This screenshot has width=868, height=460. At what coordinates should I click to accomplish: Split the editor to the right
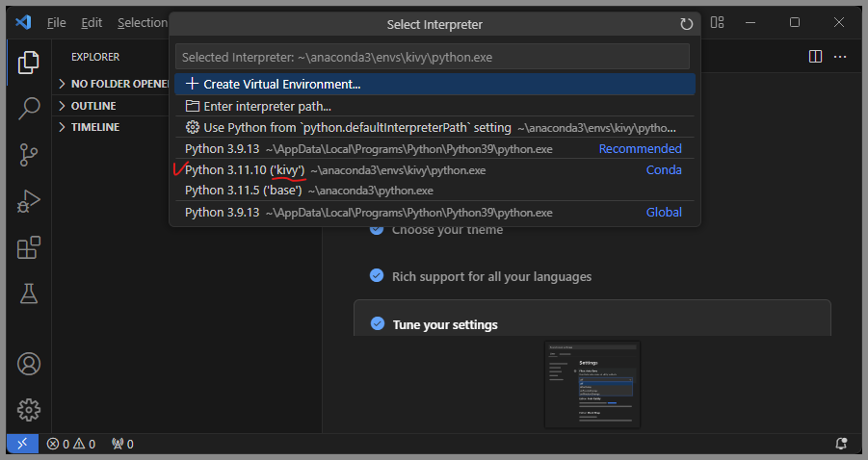point(815,57)
